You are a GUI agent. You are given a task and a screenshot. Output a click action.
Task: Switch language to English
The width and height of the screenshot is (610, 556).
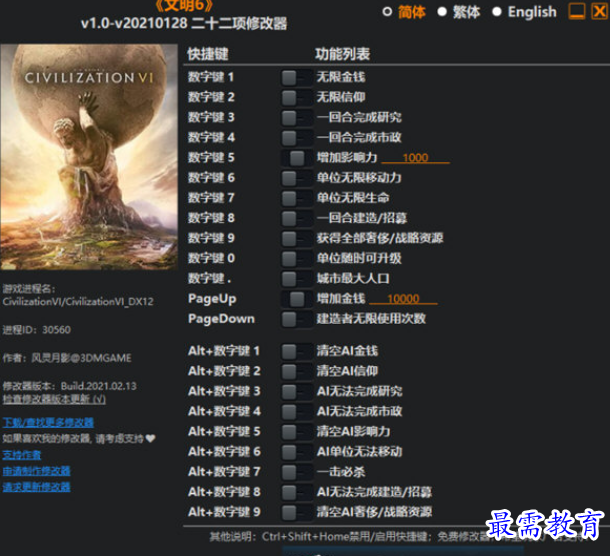(497, 12)
